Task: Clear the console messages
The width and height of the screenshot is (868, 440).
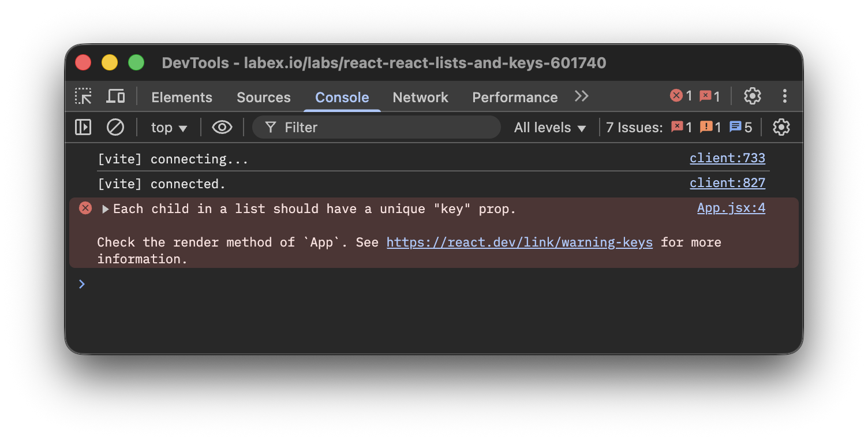Action: pyautogui.click(x=115, y=127)
